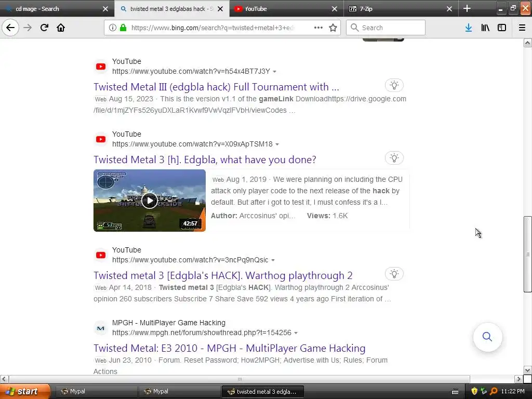Click 'twisted metal 3 edgla...' taskbar button

point(262,392)
